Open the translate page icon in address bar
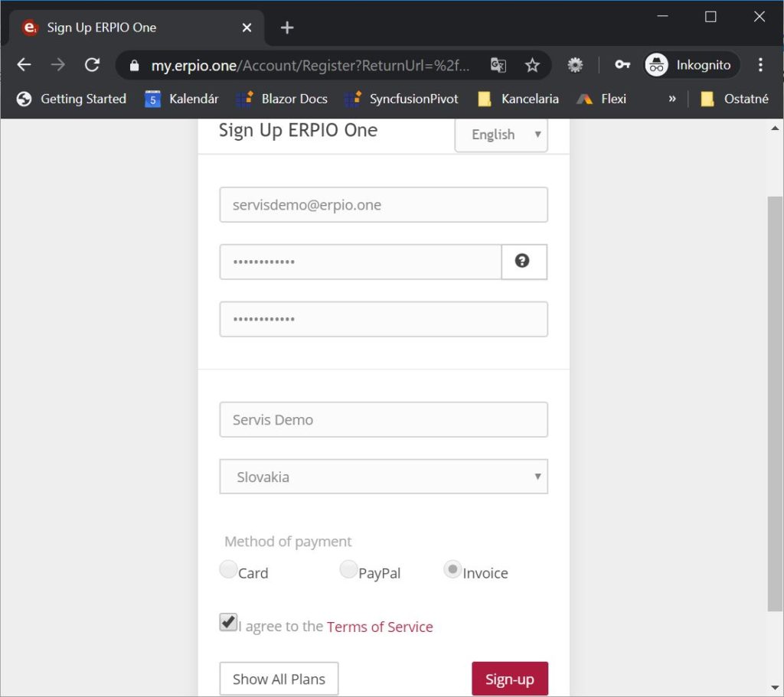The width and height of the screenshot is (784, 697). pos(498,65)
